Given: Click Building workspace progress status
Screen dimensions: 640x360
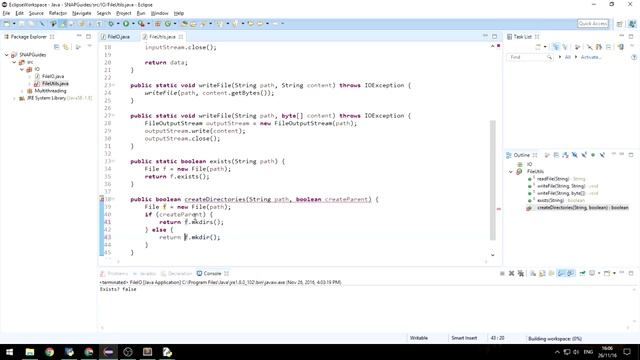Looking at the screenshot, I should pyautogui.click(x=555, y=338).
